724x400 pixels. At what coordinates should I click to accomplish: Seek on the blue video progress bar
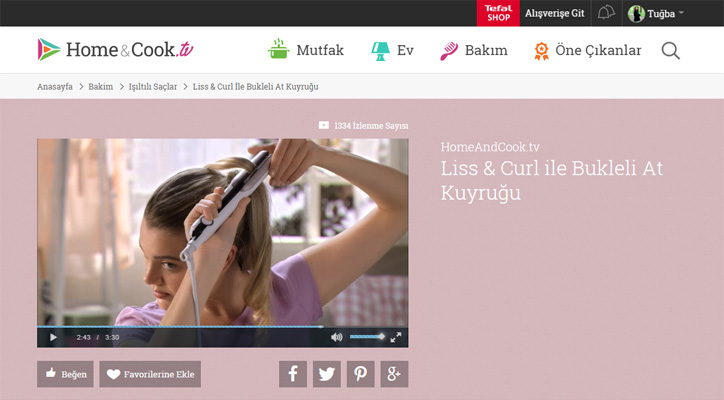pyautogui.click(x=223, y=327)
